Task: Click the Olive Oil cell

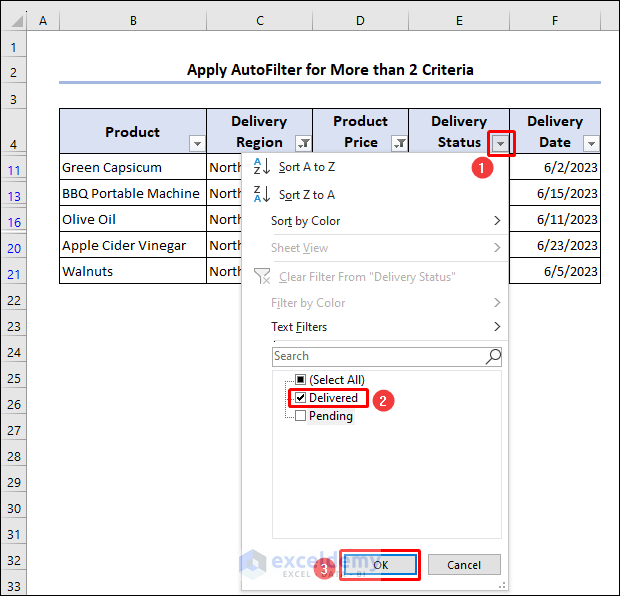Action: click(x=133, y=219)
